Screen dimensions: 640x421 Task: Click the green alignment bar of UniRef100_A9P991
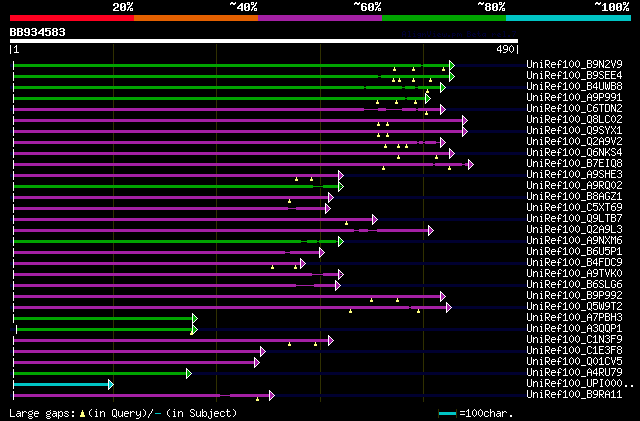point(219,98)
